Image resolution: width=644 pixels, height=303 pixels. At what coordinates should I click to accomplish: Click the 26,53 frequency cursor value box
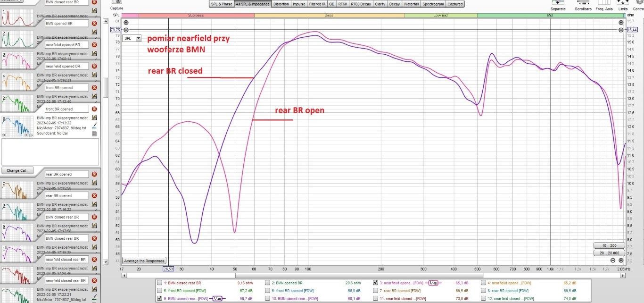coord(168,269)
